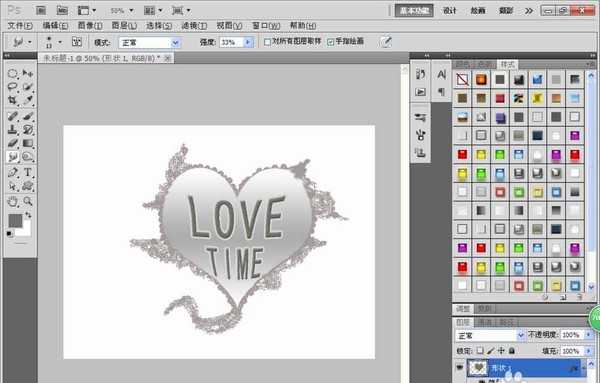
Task: Open the 强度 strength slider arrow
Action: click(x=248, y=42)
